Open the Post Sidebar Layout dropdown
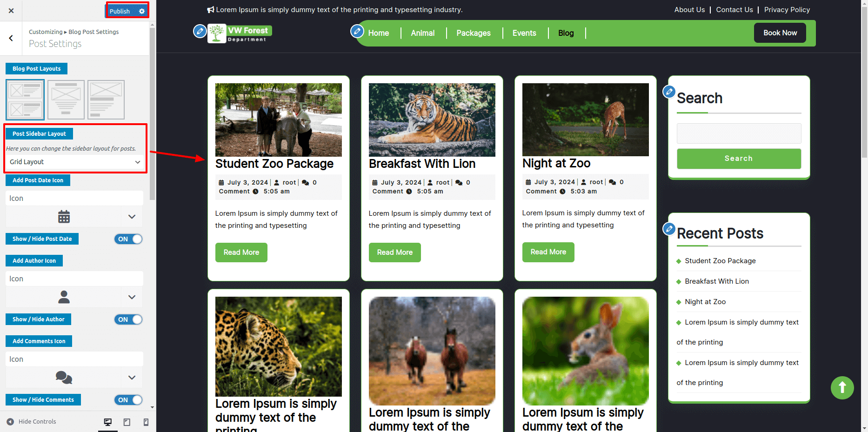The height and width of the screenshot is (432, 868). click(x=74, y=162)
